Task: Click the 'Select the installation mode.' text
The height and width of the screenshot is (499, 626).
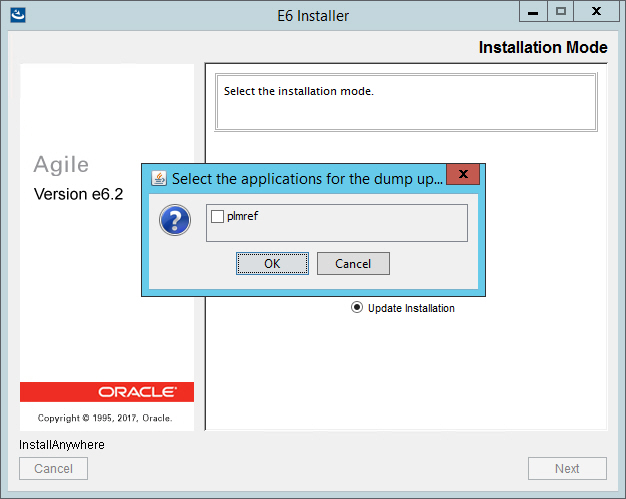Action: [299, 91]
